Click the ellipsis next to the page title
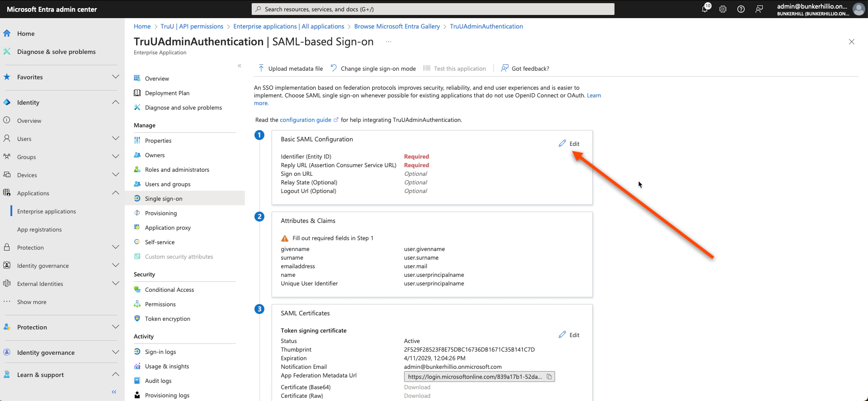The image size is (868, 401). point(389,42)
